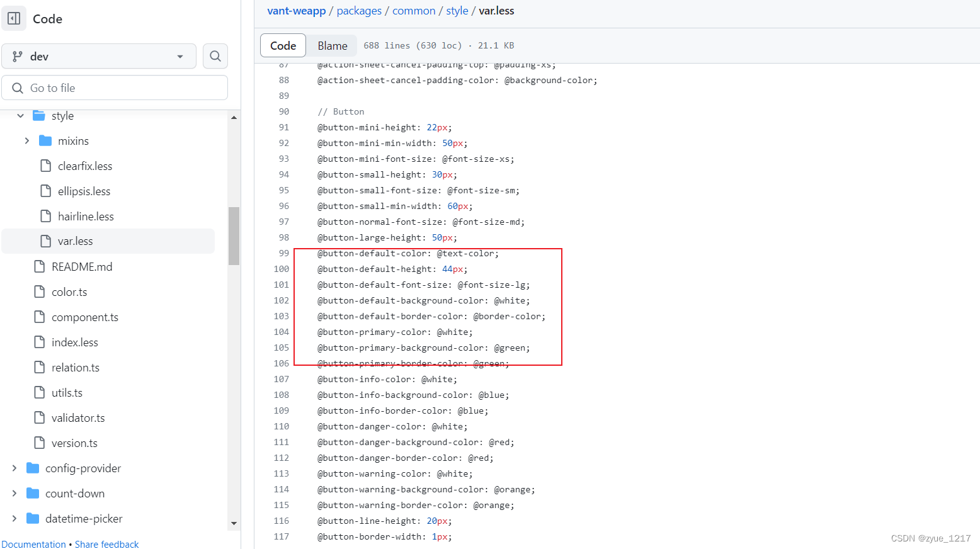Open the Share feedback link
980x549 pixels.
point(106,544)
